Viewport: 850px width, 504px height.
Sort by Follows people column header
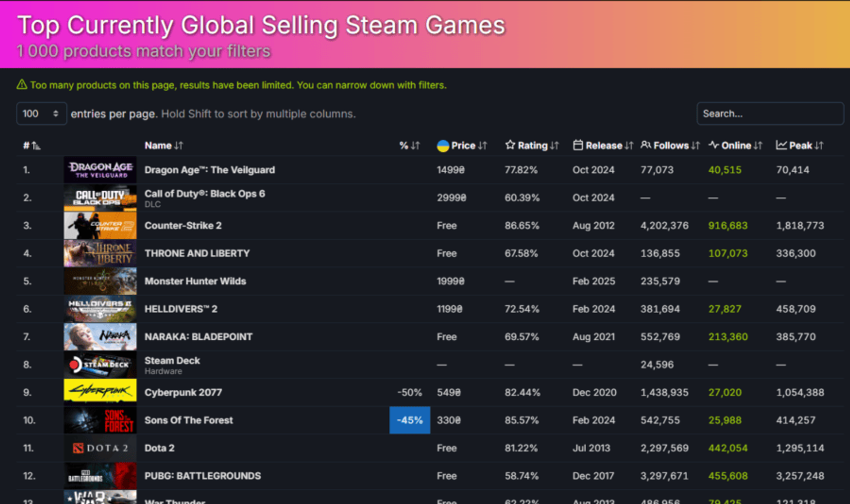click(670, 146)
